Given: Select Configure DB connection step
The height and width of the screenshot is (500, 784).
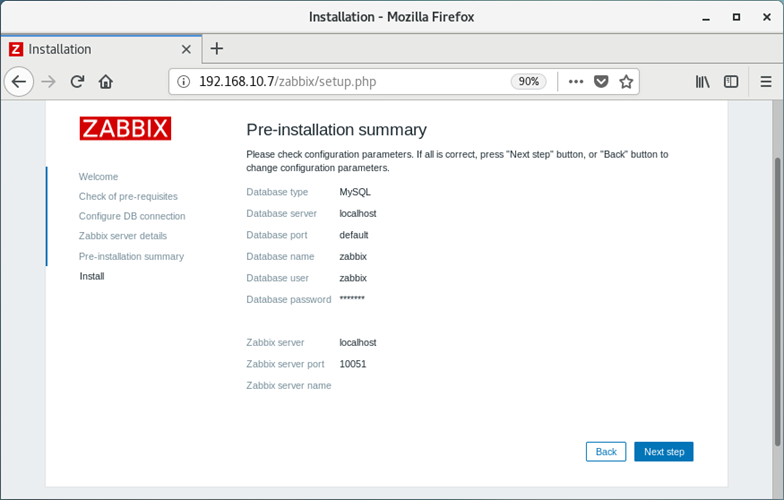Looking at the screenshot, I should [x=132, y=216].
